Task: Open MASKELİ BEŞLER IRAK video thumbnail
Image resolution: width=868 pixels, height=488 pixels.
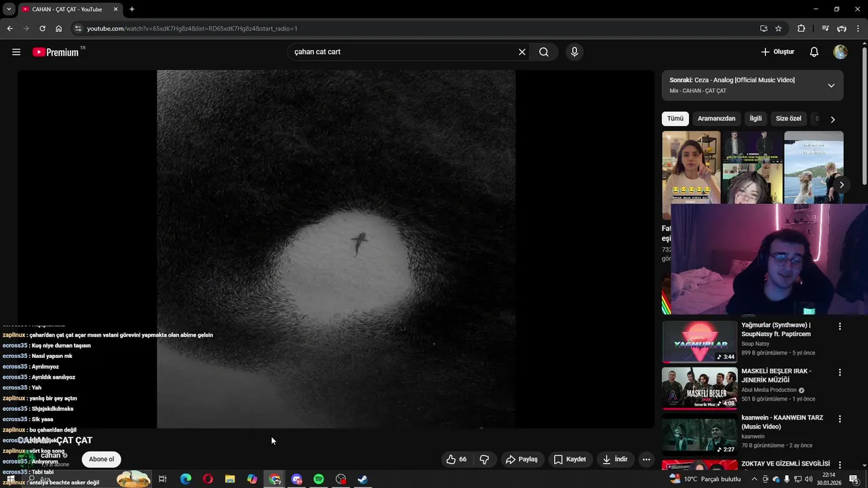Action: 699,388
